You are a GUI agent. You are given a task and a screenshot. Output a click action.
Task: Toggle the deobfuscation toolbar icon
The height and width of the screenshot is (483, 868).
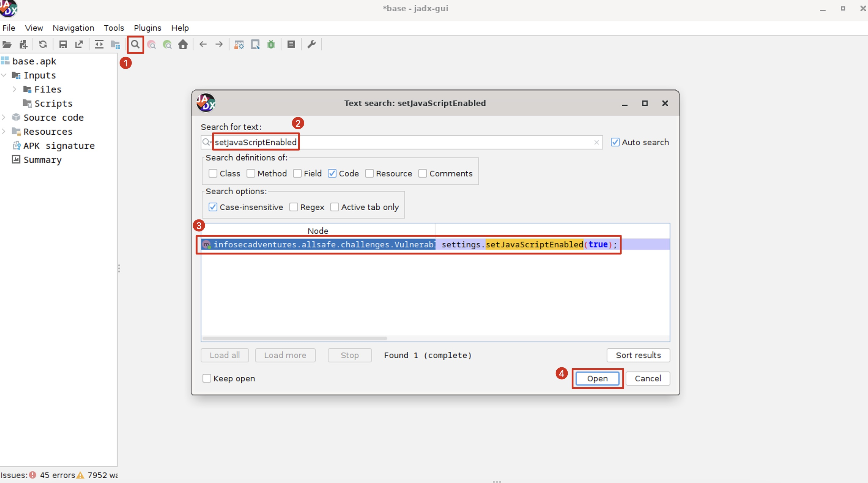coord(239,44)
